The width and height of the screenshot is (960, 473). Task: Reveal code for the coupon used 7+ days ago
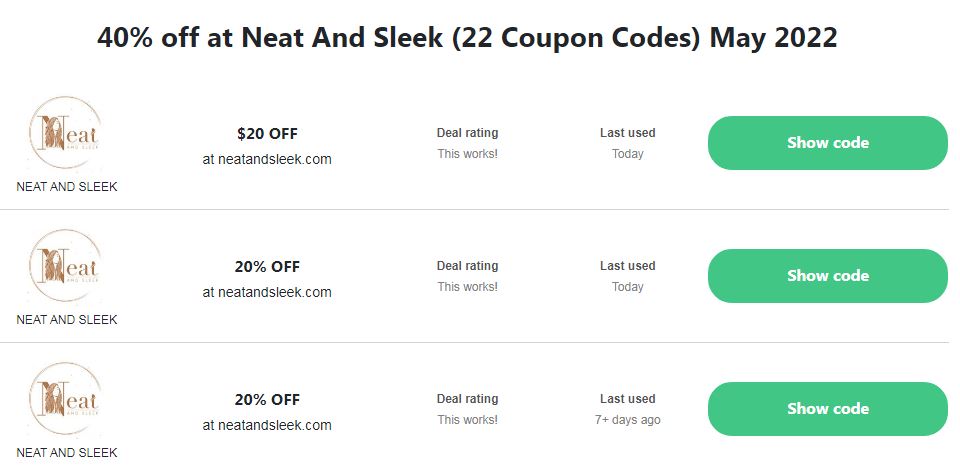[x=827, y=409]
